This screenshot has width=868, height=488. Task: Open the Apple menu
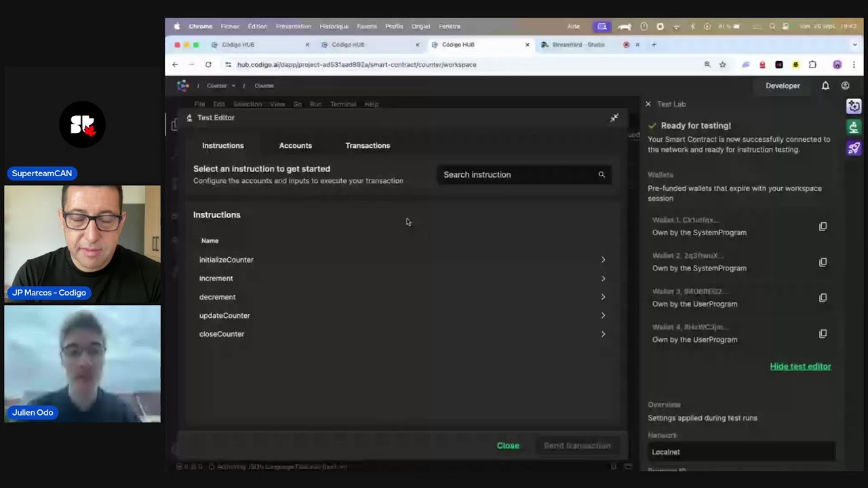(x=177, y=26)
